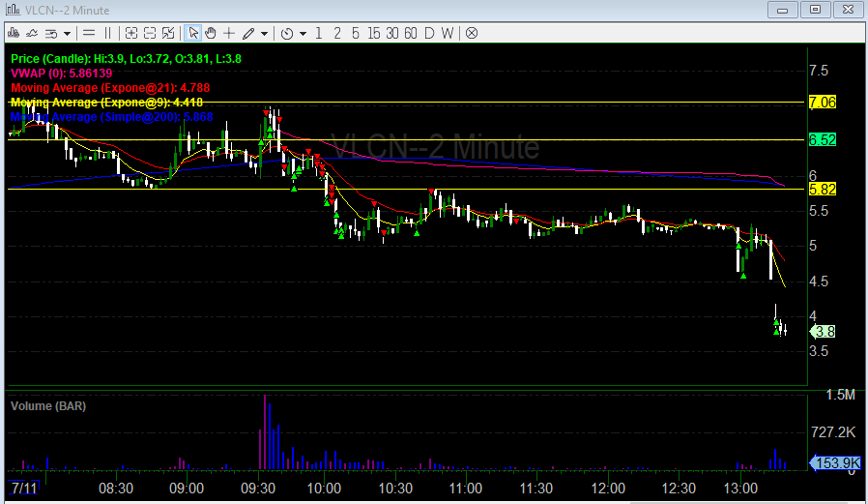Click the Moving Average Expone@9 legend
This screenshot has width=868, height=504.
(x=106, y=103)
